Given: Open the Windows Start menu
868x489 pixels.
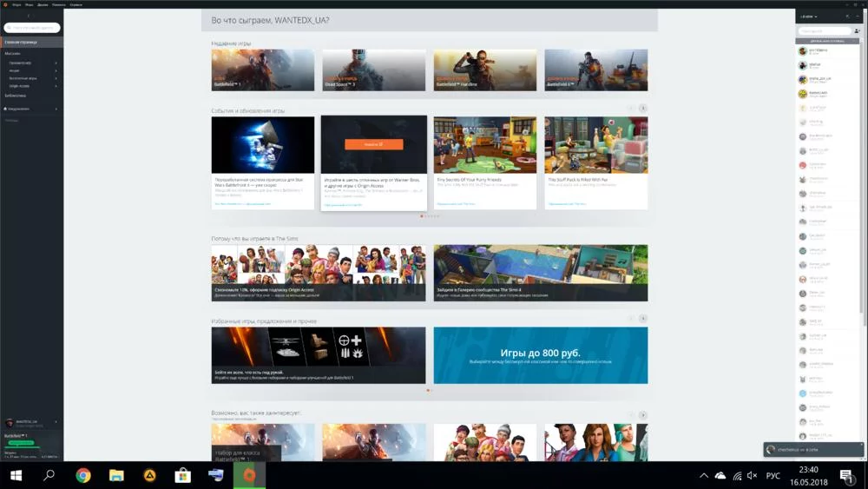Looking at the screenshot, I should pyautogui.click(x=16, y=475).
